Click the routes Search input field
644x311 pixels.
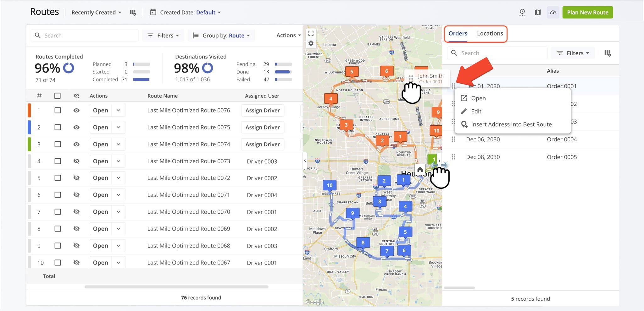point(88,35)
